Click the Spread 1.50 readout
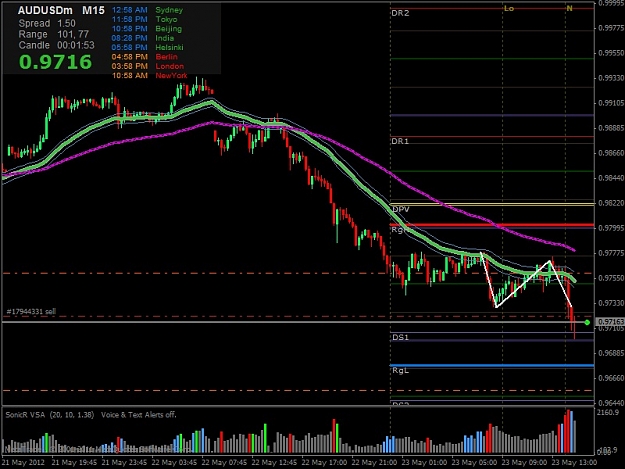The width and height of the screenshot is (625, 469). [47, 24]
